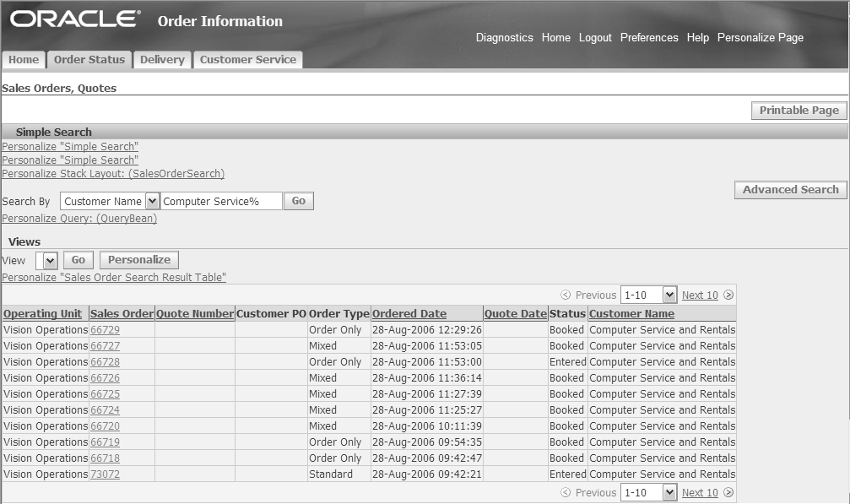Click the Oracle logo

[x=75, y=19]
